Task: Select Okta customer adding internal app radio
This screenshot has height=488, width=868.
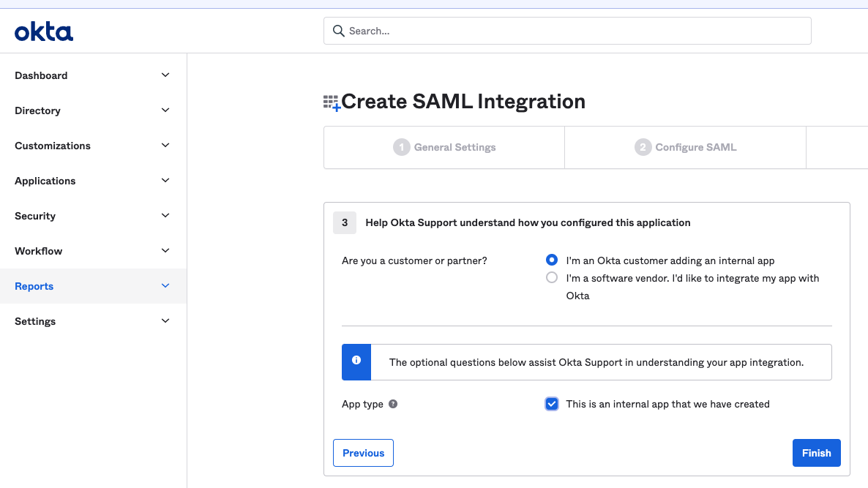Action: [551, 260]
